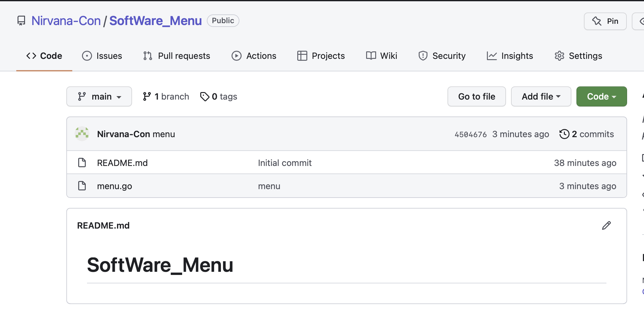Click the Nirvana-Con avatar in commit row

[x=82, y=134]
